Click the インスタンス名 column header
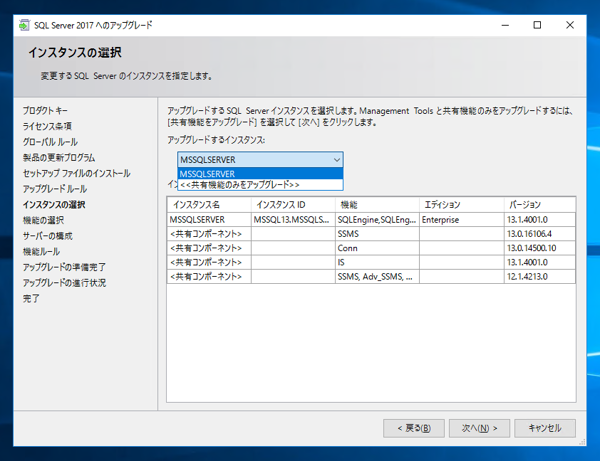Image resolution: width=600 pixels, height=461 pixels. [209, 205]
